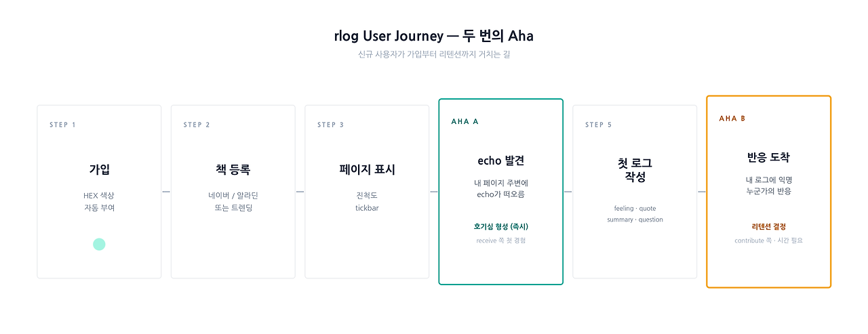Click the feeling · quote summary · question text

coord(635,214)
